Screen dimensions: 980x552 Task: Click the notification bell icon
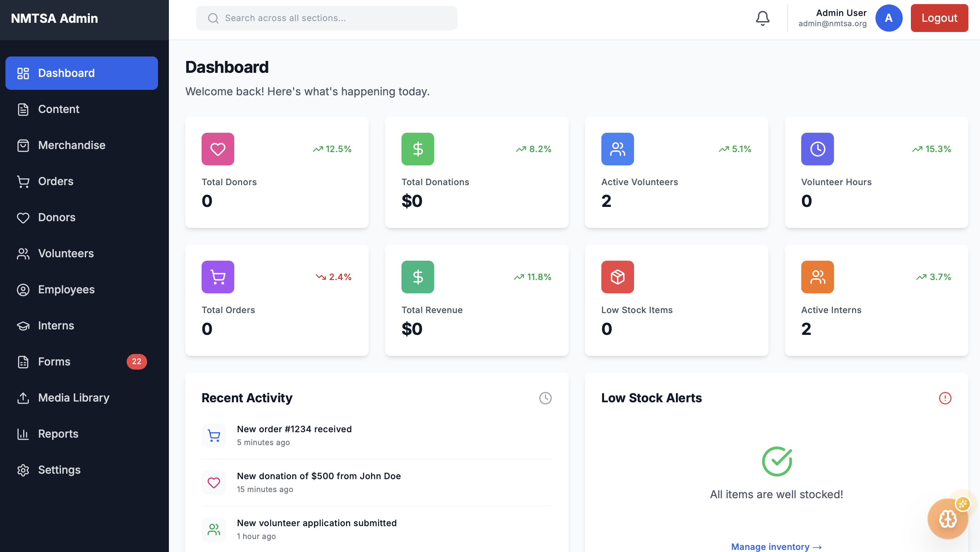point(762,18)
